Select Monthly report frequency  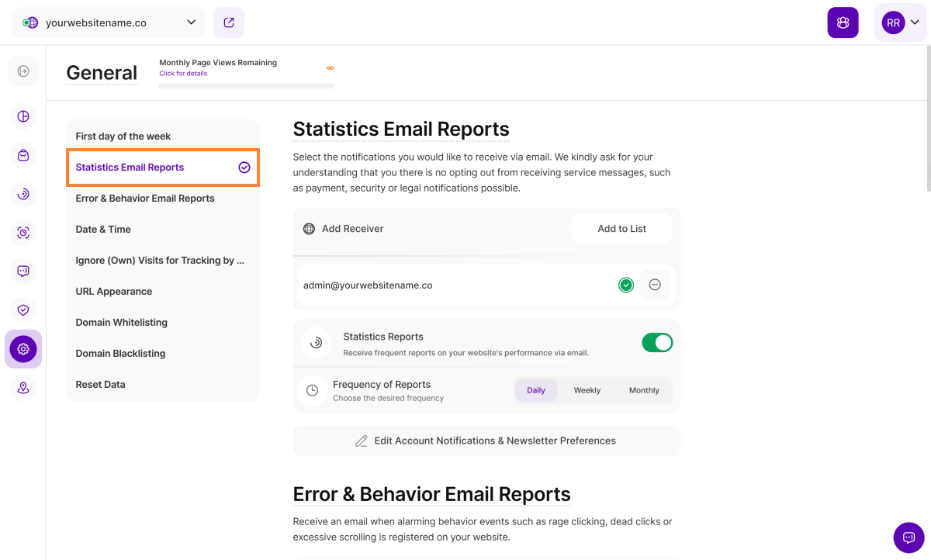tap(644, 390)
